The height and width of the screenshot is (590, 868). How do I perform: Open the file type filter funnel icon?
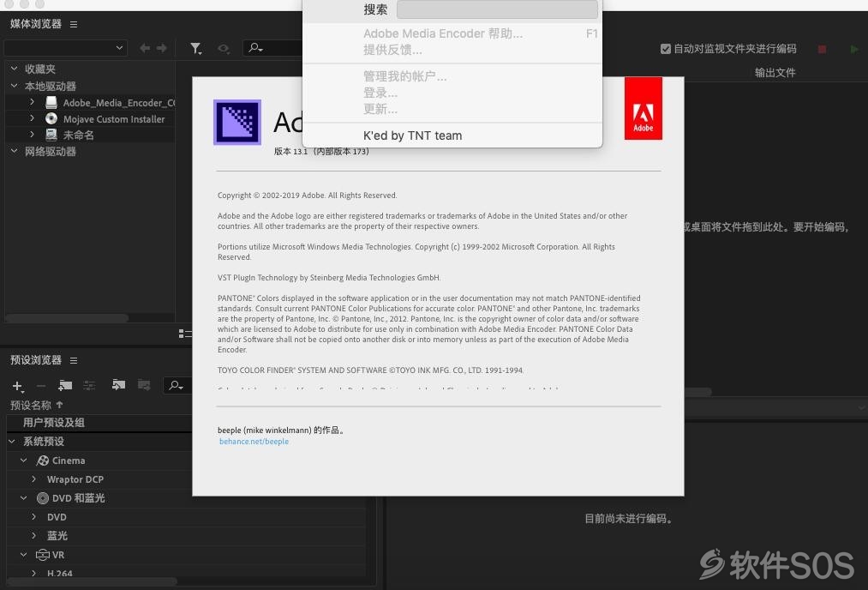pyautogui.click(x=196, y=49)
